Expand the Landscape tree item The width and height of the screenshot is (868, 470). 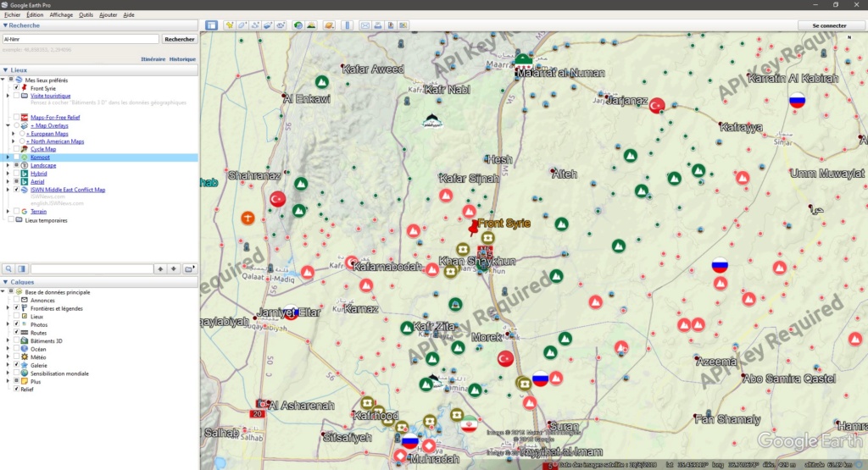click(x=8, y=165)
